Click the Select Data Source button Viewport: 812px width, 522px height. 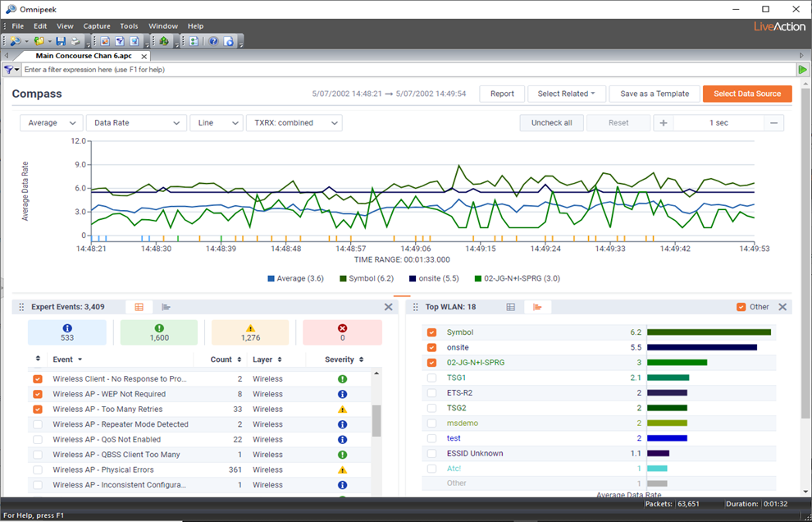(x=747, y=94)
